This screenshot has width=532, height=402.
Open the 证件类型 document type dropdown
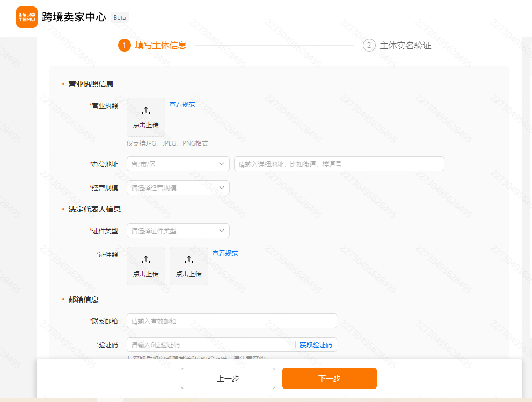pyautogui.click(x=178, y=230)
